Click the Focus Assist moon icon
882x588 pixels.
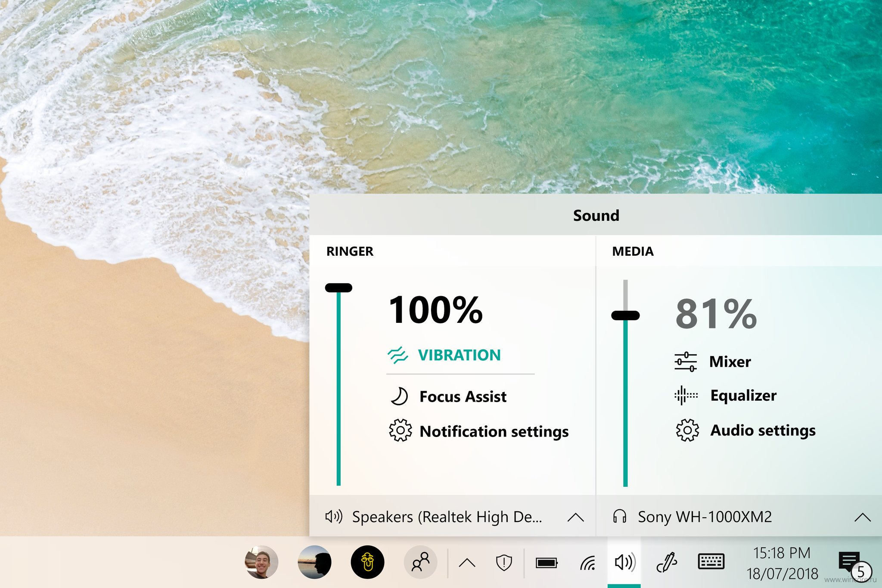tap(399, 396)
